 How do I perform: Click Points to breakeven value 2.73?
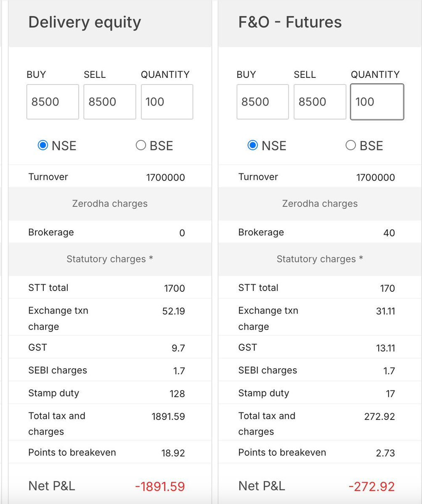(386, 453)
